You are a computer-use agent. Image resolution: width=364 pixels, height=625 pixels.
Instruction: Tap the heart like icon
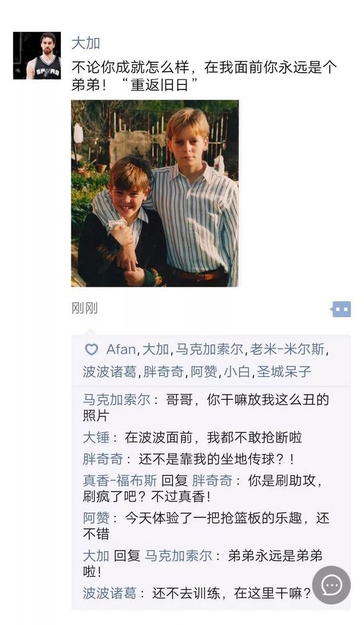click(x=91, y=350)
